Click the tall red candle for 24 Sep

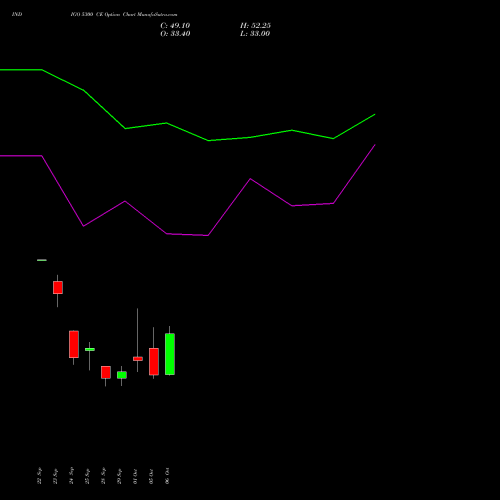coord(74,344)
